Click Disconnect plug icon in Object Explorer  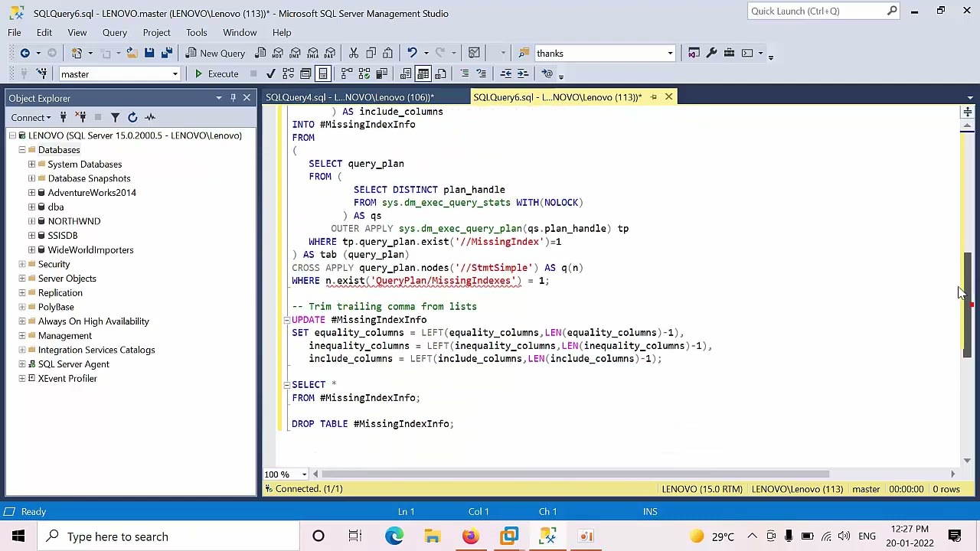80,117
